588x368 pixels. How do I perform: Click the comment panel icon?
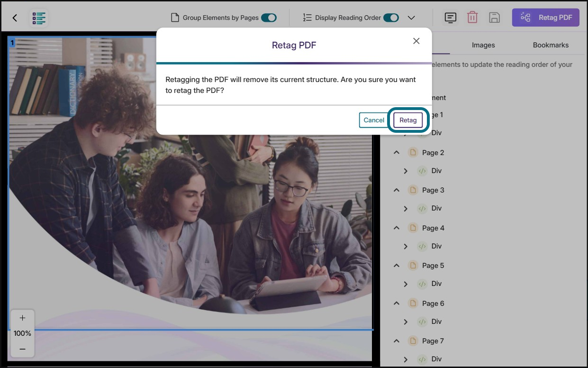point(451,18)
